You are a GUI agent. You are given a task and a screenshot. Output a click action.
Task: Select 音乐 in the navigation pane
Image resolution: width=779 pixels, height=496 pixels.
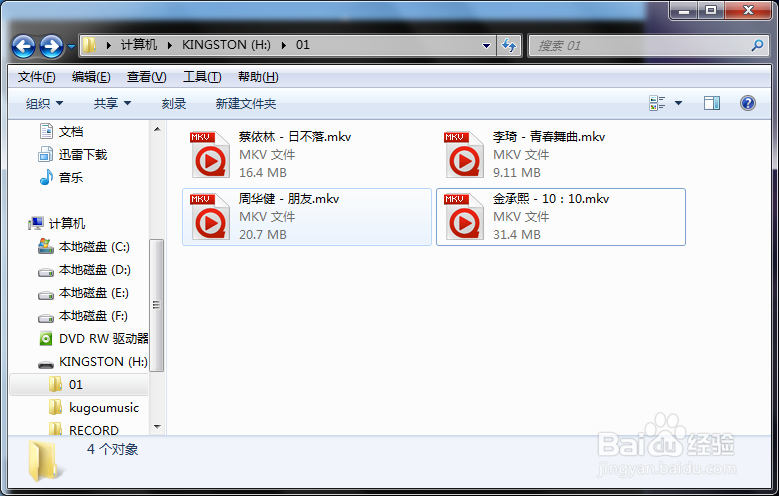click(71, 177)
